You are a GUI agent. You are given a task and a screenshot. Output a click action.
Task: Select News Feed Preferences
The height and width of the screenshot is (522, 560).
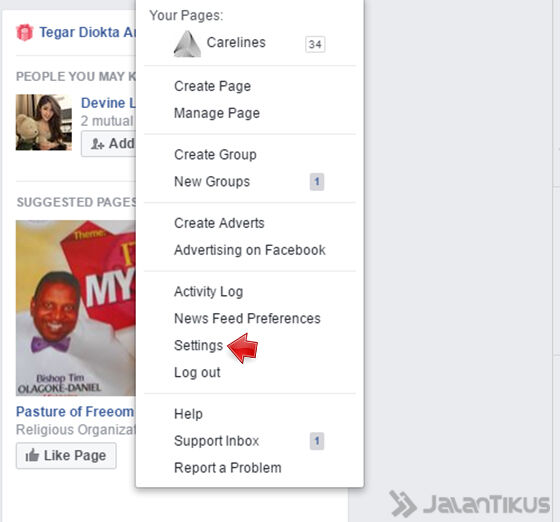click(x=247, y=318)
